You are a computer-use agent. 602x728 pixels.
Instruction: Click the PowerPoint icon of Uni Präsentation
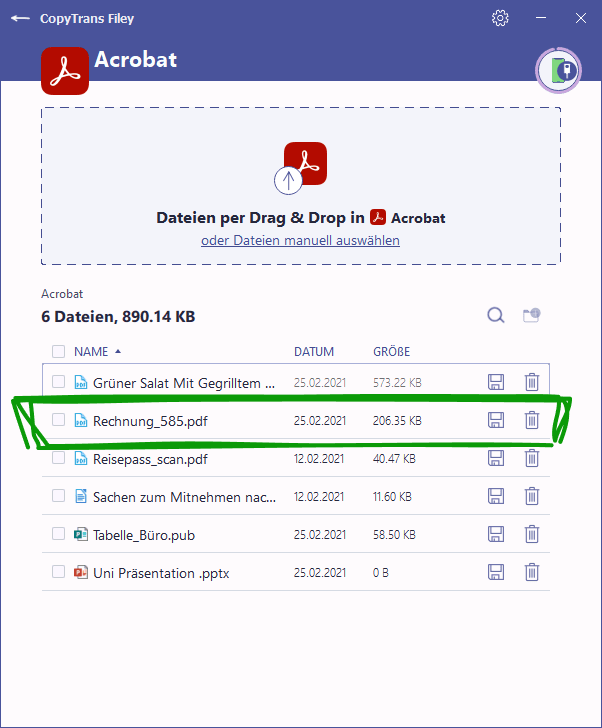point(81,572)
